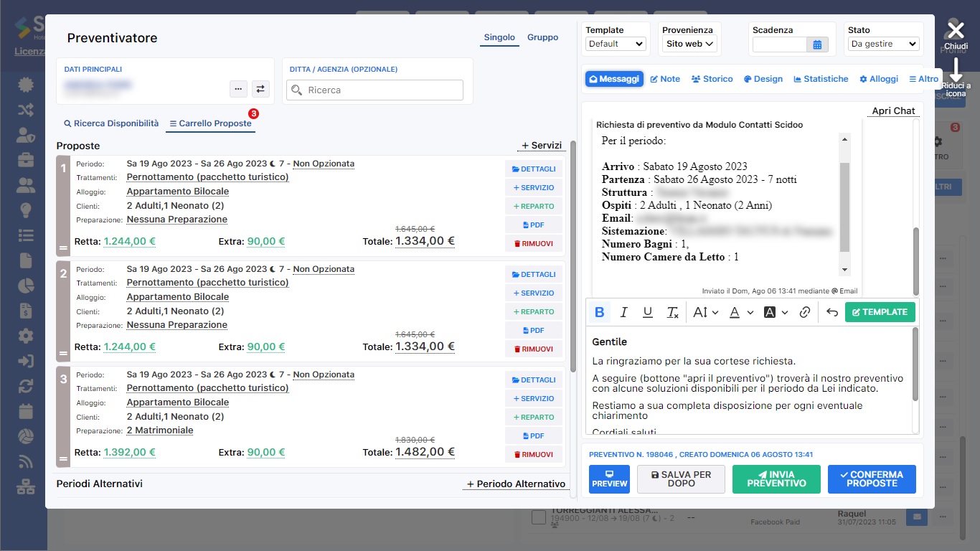The width and height of the screenshot is (980, 551).
Task: Click the Scadenza date input field
Action: click(780, 44)
